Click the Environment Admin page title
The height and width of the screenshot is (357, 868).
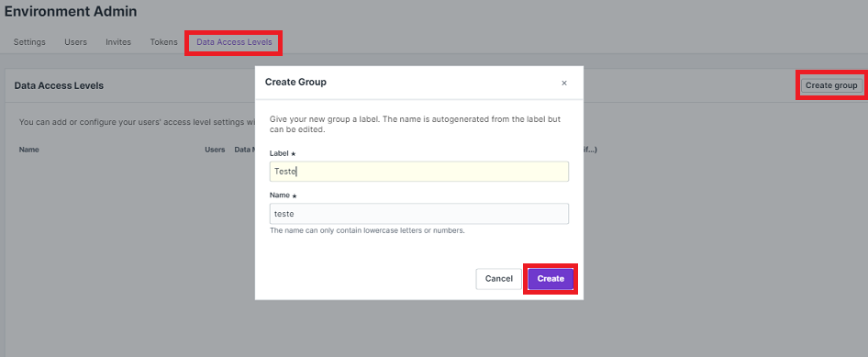click(71, 11)
